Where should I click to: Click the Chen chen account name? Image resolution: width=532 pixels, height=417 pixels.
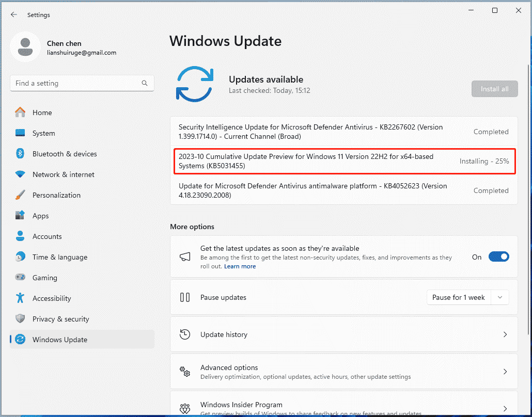click(x=64, y=43)
